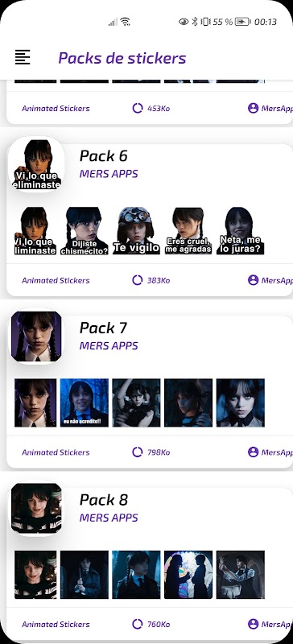293x644 pixels.
Task: Click Animated Stickers label in Pack 7
Action: click(56, 452)
